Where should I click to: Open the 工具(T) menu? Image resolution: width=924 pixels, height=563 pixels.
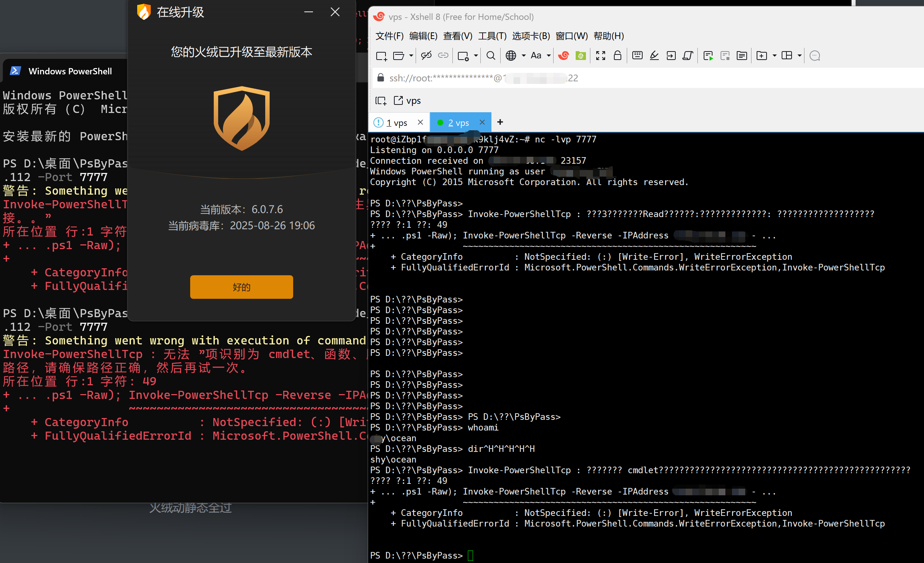492,36
